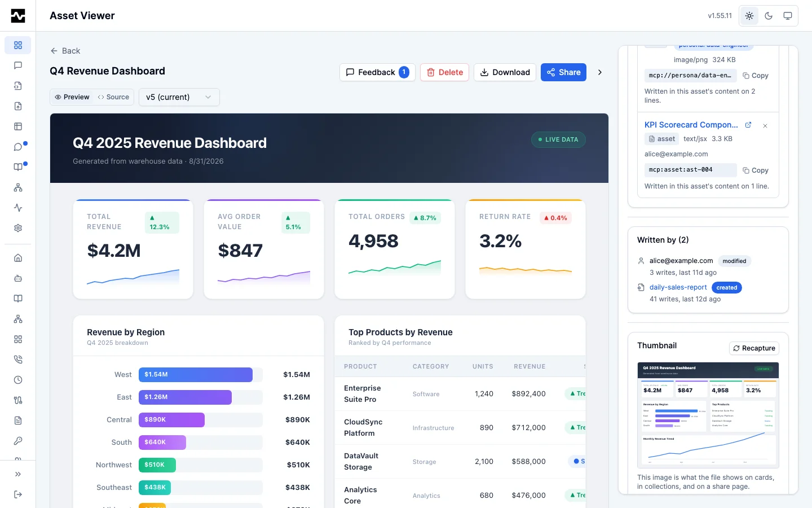Click the logout icon at sidebar bottom

click(18, 494)
